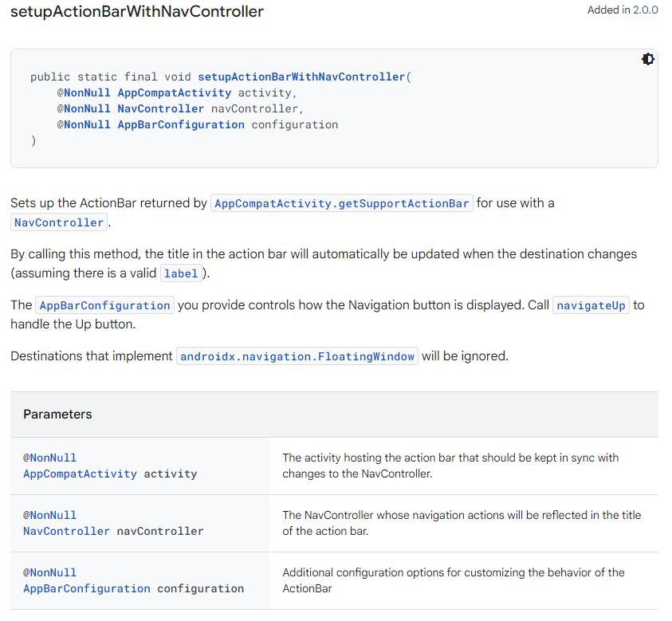Open the navigateUp link
The image size is (672, 621).
pos(591,305)
